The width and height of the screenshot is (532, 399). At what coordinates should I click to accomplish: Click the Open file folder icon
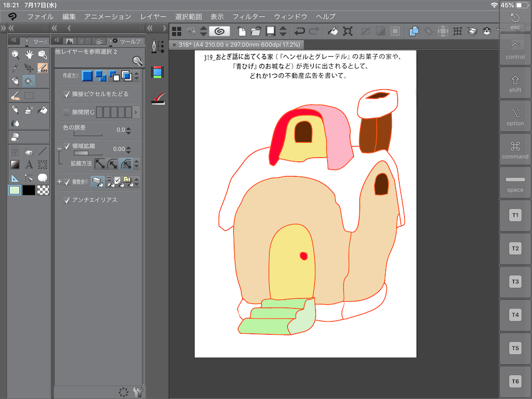256,31
